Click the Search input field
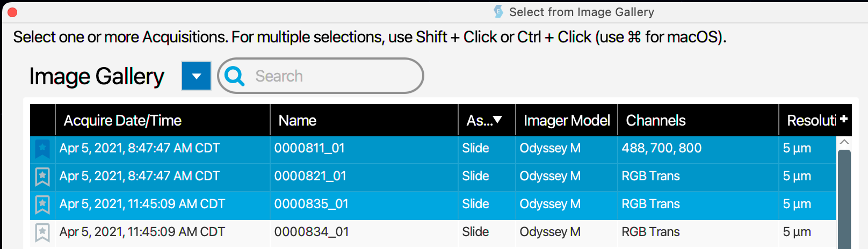 321,76
